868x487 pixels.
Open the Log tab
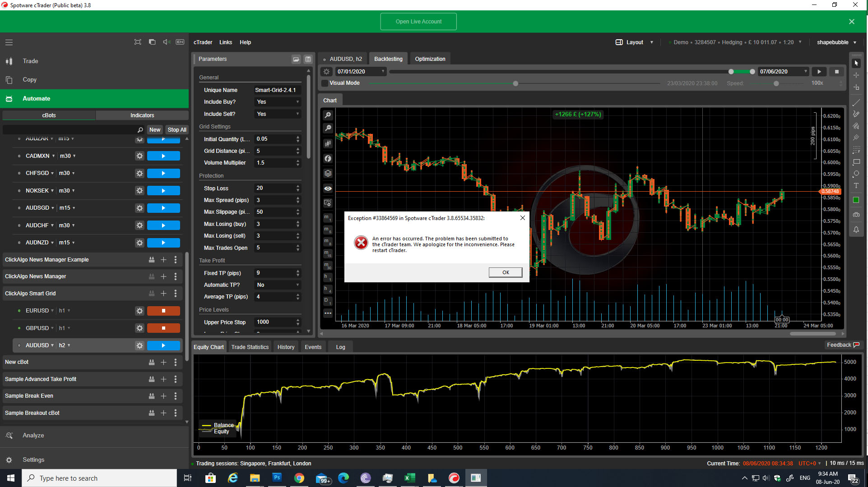[340, 347]
